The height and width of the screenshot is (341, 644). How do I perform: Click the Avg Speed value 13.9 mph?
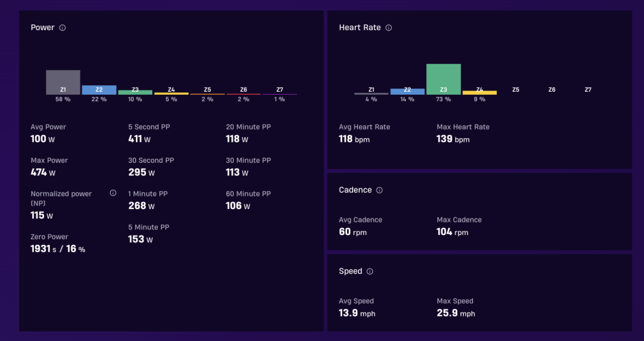(x=357, y=313)
